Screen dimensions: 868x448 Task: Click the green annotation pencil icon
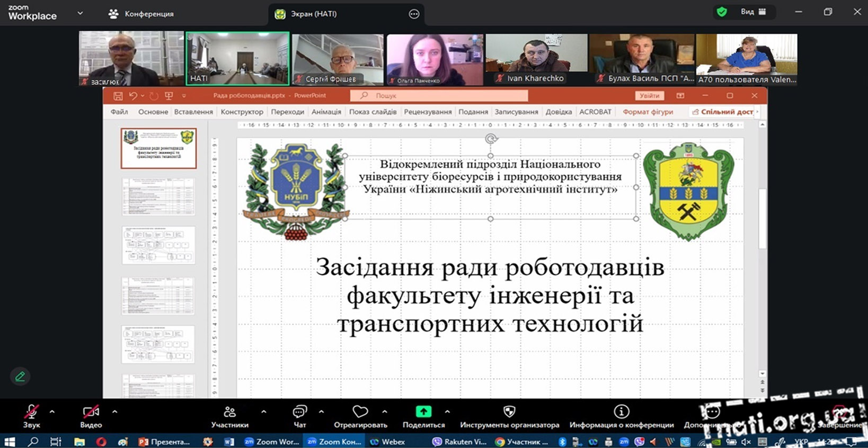pyautogui.click(x=20, y=377)
